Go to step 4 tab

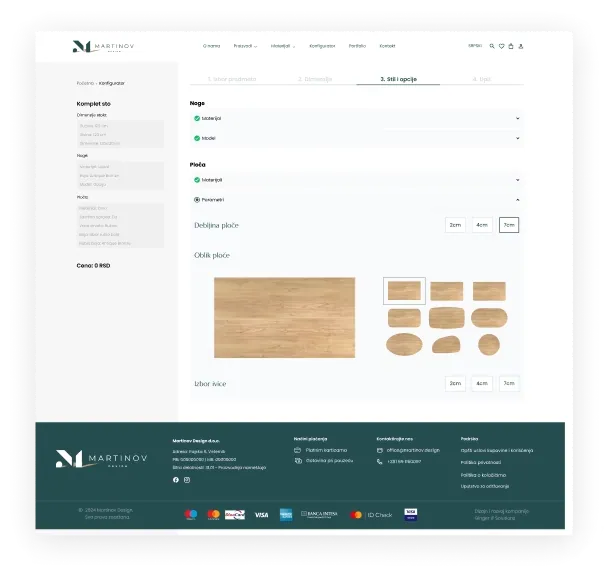(482, 79)
